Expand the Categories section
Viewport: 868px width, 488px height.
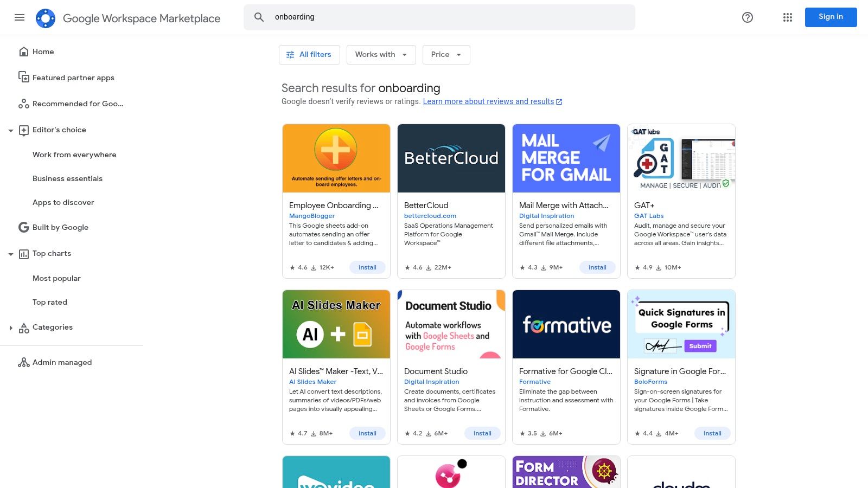11,328
